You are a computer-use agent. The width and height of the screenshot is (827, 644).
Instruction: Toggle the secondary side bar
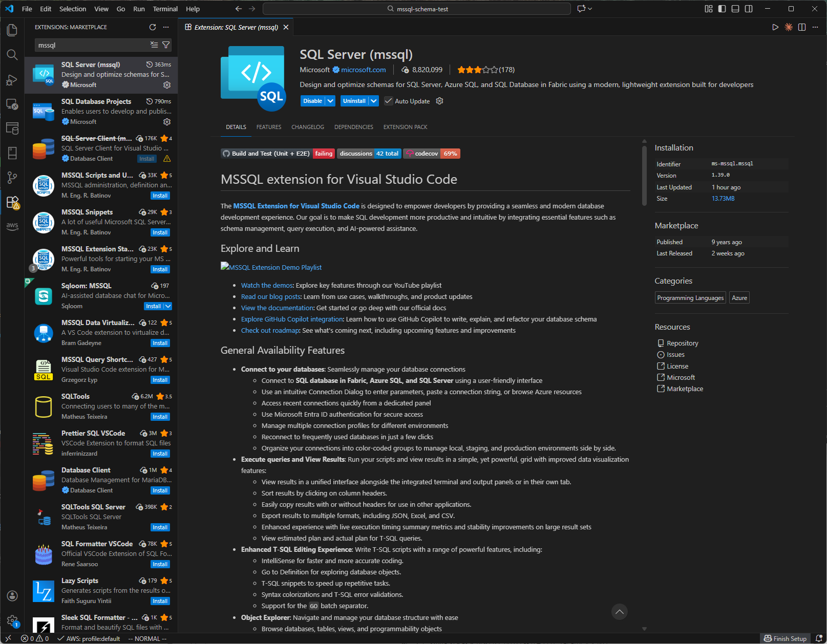[x=749, y=9]
